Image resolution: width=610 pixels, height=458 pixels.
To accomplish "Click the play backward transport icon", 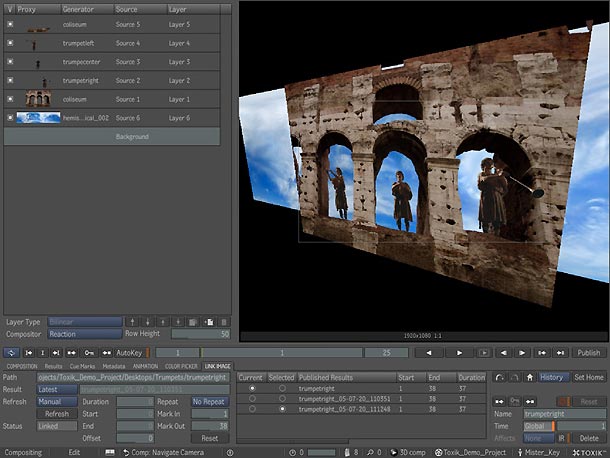I will [429, 352].
